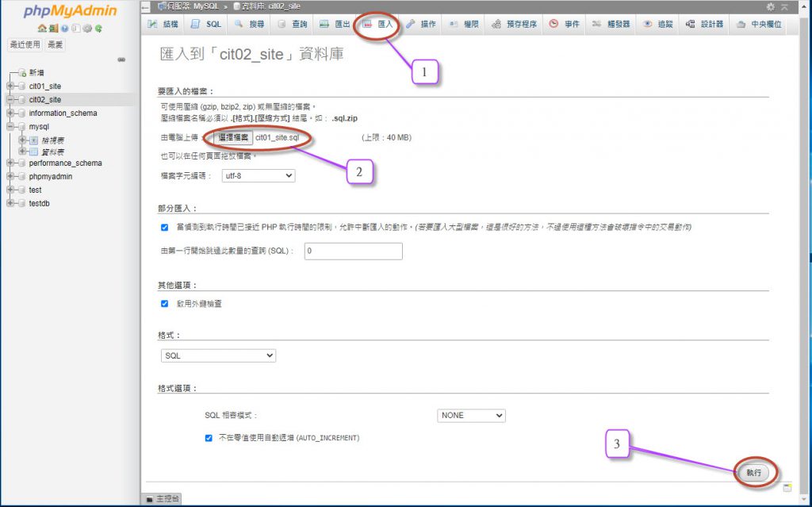The width and height of the screenshot is (812, 507).
Task: Toggle the allow interrupt import checkbox
Action: (x=165, y=227)
